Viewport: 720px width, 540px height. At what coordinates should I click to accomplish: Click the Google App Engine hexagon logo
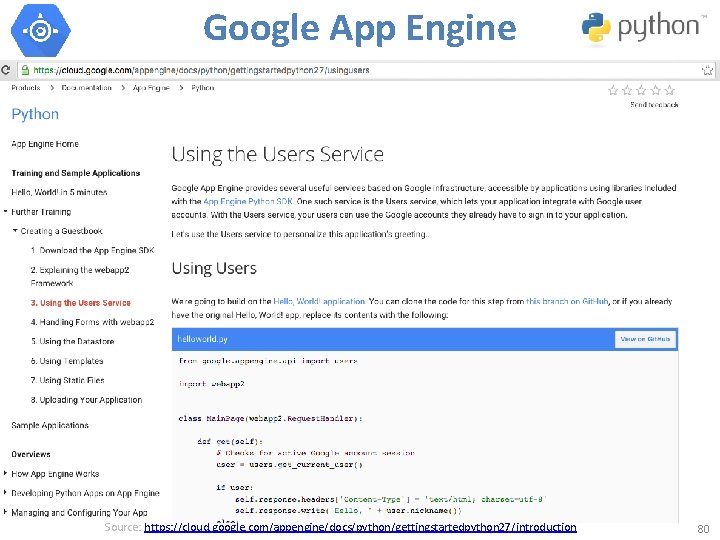[41, 30]
